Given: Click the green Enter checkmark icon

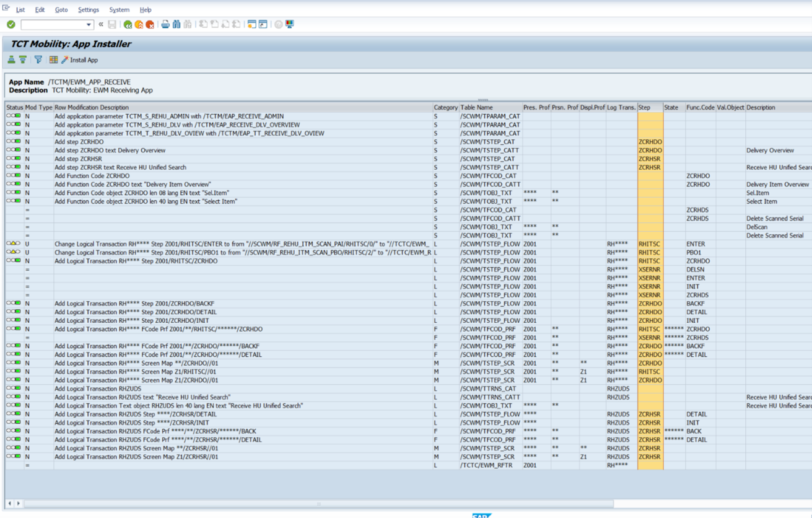Looking at the screenshot, I should coord(11,25).
